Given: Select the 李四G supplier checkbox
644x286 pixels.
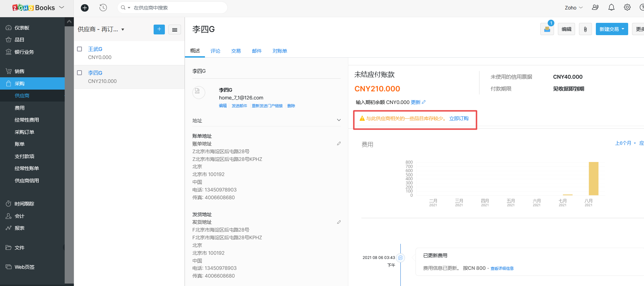Looking at the screenshot, I should (x=79, y=73).
